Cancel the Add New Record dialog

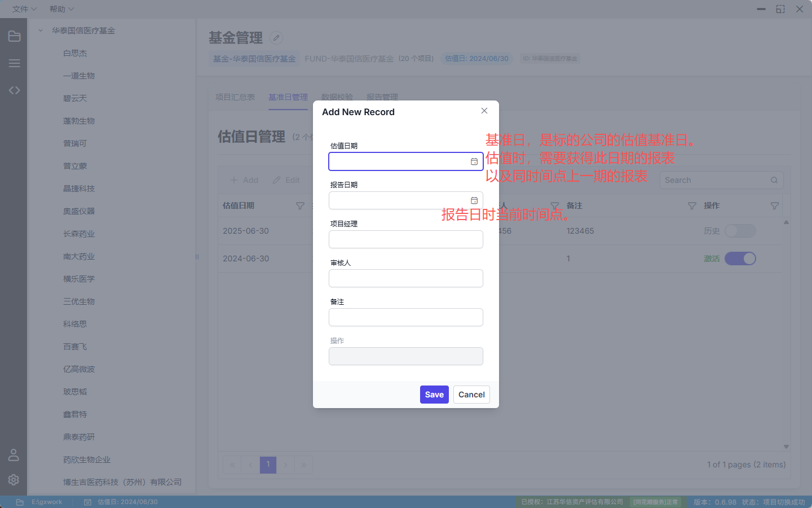tap(471, 395)
